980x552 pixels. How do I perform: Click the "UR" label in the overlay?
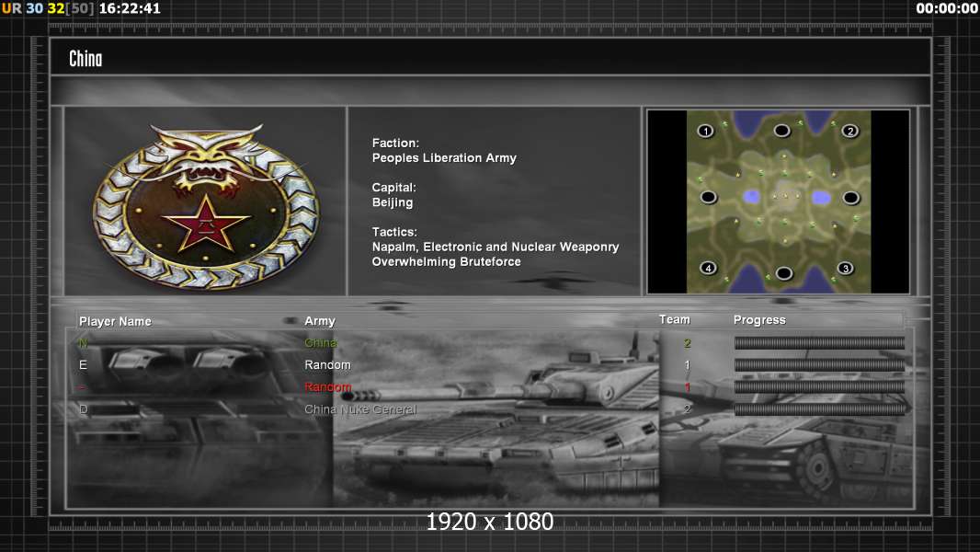11,9
